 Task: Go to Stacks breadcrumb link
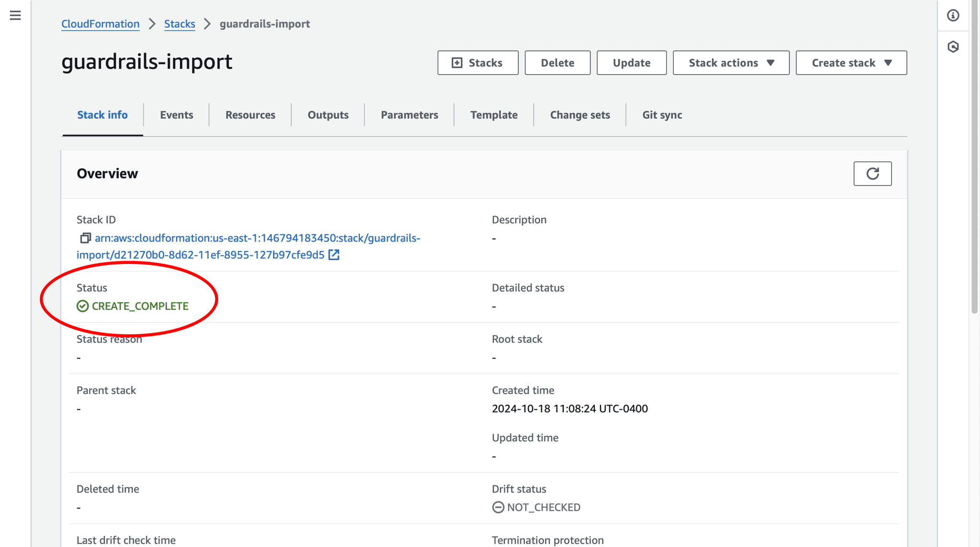179,24
